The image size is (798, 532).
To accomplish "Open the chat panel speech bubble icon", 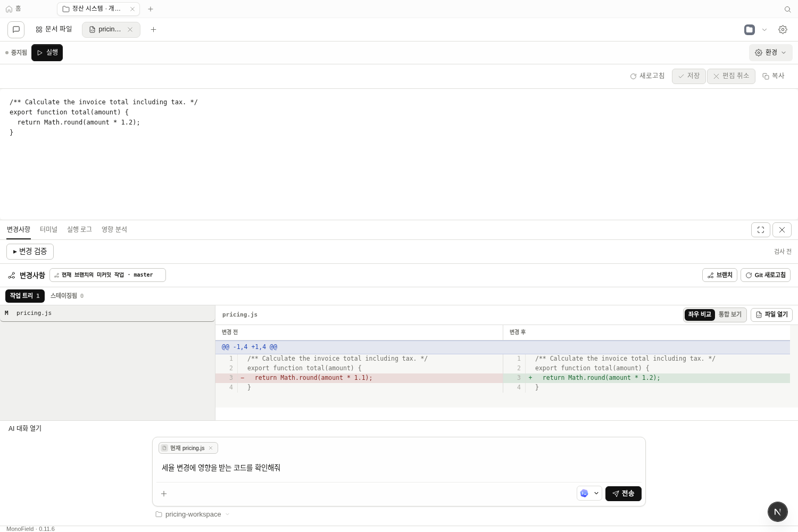I will pos(16,30).
